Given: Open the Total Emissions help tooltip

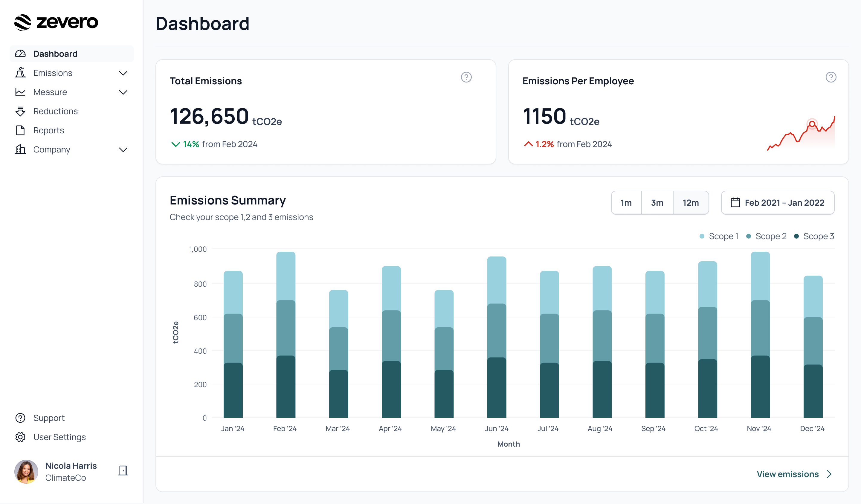Looking at the screenshot, I should click(467, 77).
